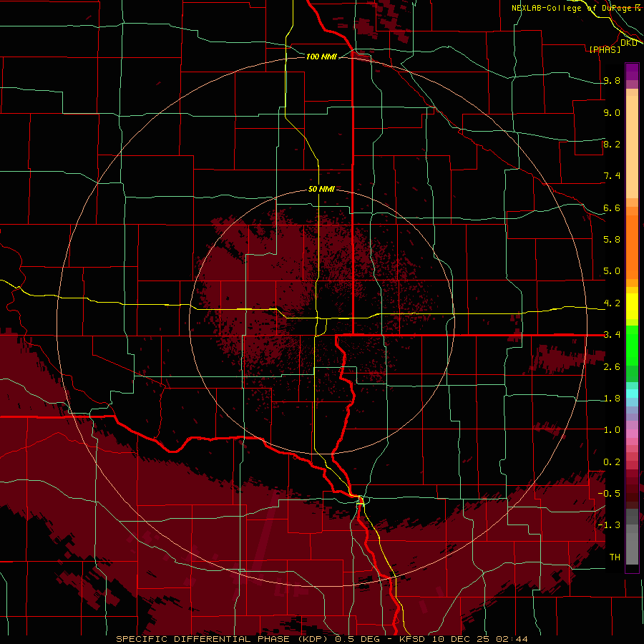The width and height of the screenshot is (644, 644).
Task: Click the KFSD station identifier
Action: tap(412, 639)
